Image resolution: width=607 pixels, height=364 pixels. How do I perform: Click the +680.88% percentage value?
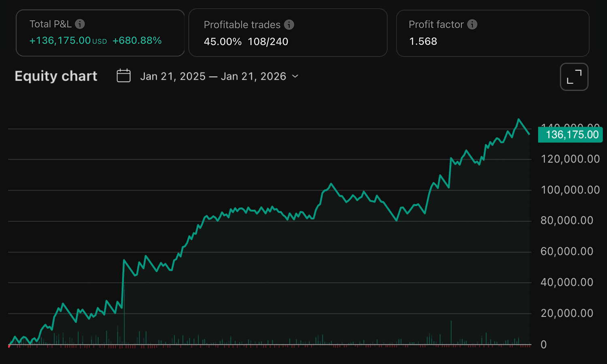[137, 40]
